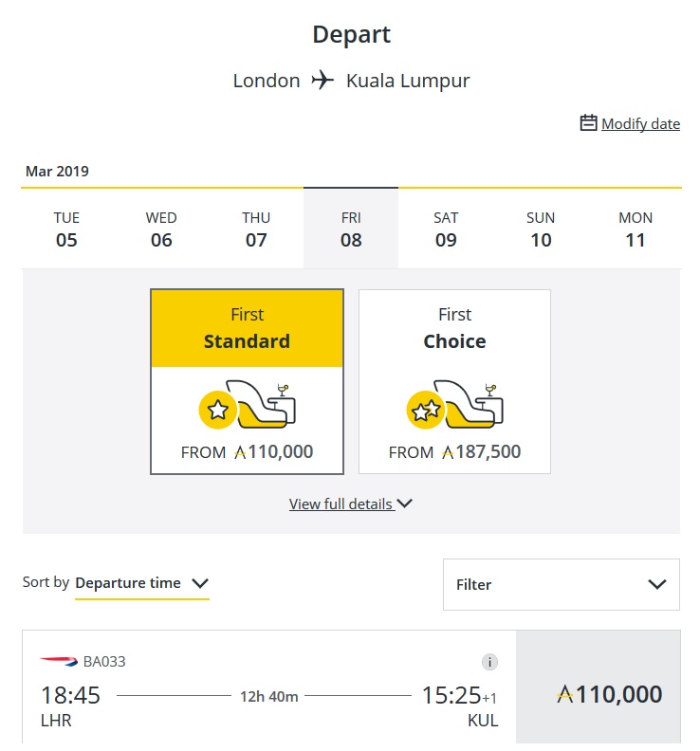Select the First Choice fare card
Image resolution: width=700 pixels, height=751 pixels.
pyautogui.click(x=454, y=381)
